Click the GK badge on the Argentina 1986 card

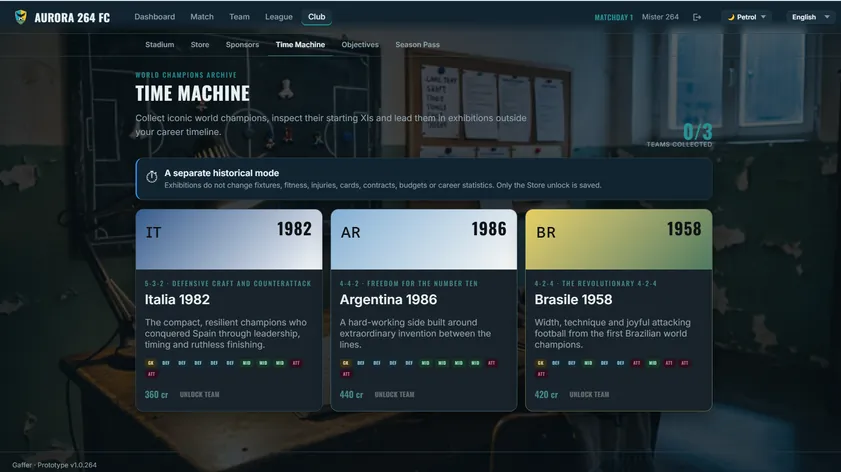[x=345, y=363]
